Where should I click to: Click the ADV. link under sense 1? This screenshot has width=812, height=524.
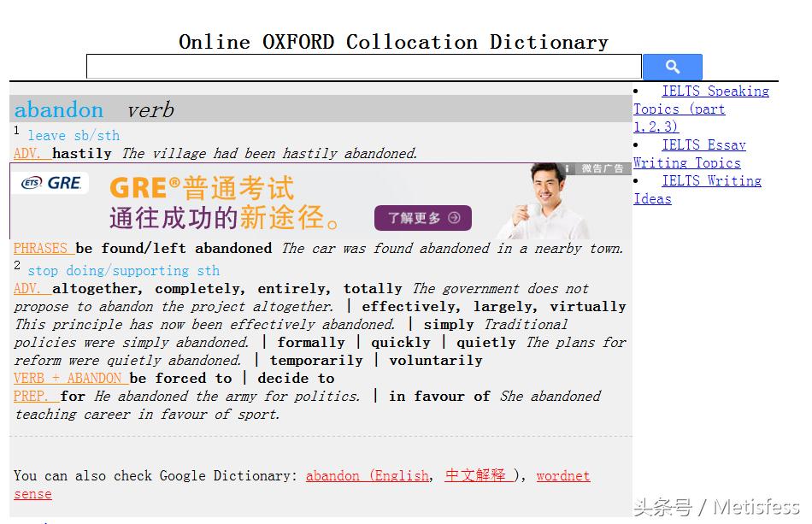25,153
